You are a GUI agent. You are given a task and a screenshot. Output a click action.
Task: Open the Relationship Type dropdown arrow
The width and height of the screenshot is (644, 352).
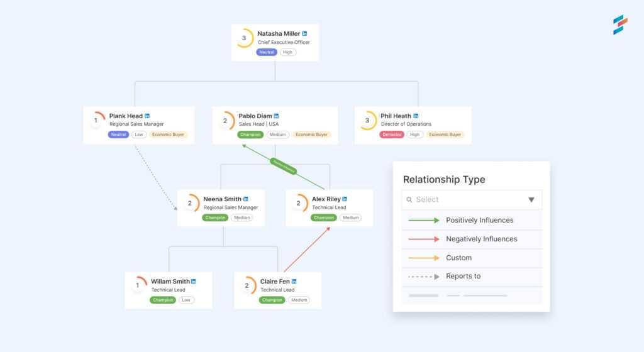pyautogui.click(x=531, y=200)
